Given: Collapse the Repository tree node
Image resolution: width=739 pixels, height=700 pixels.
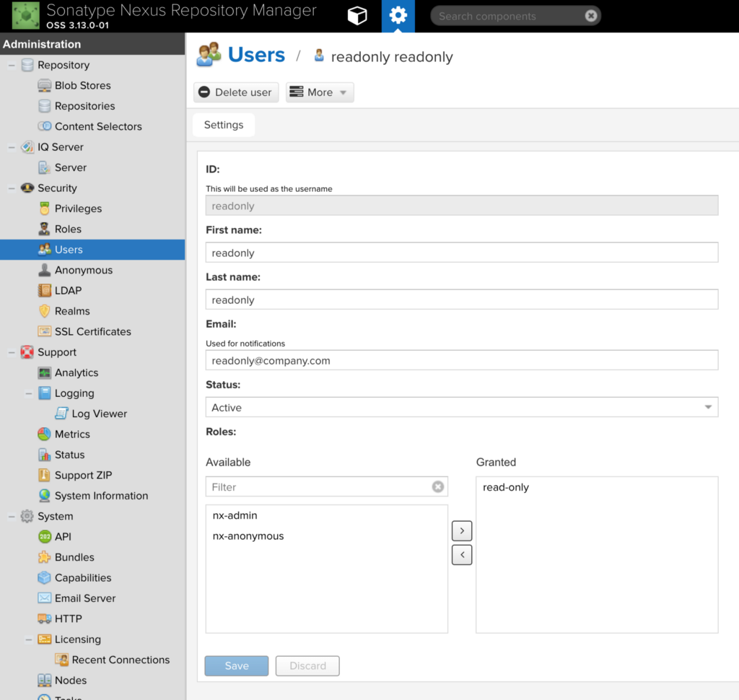Looking at the screenshot, I should (x=12, y=65).
